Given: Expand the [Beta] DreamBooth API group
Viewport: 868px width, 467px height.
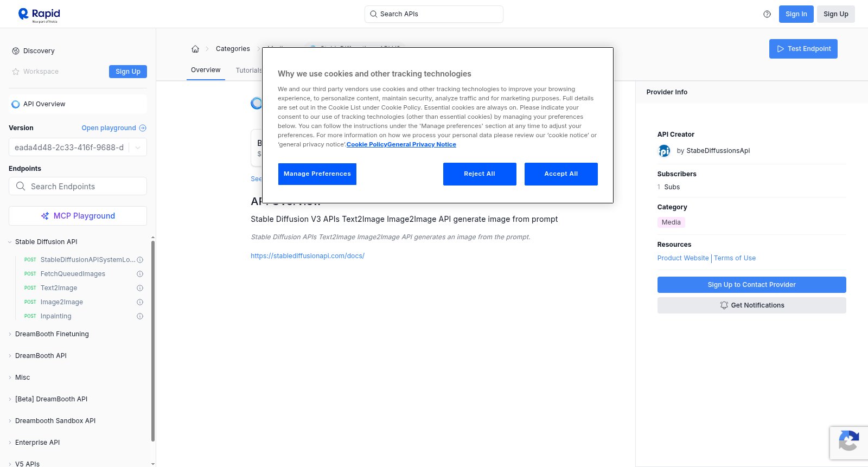Looking at the screenshot, I should point(10,399).
